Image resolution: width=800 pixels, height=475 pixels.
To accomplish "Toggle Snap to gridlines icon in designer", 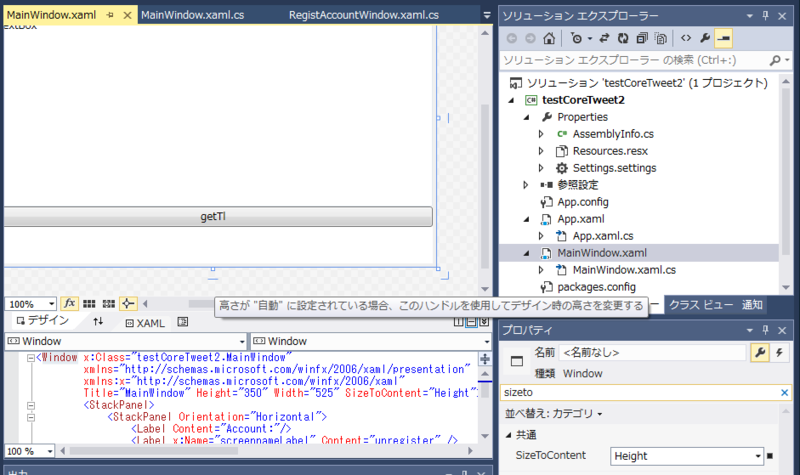I will [x=109, y=304].
